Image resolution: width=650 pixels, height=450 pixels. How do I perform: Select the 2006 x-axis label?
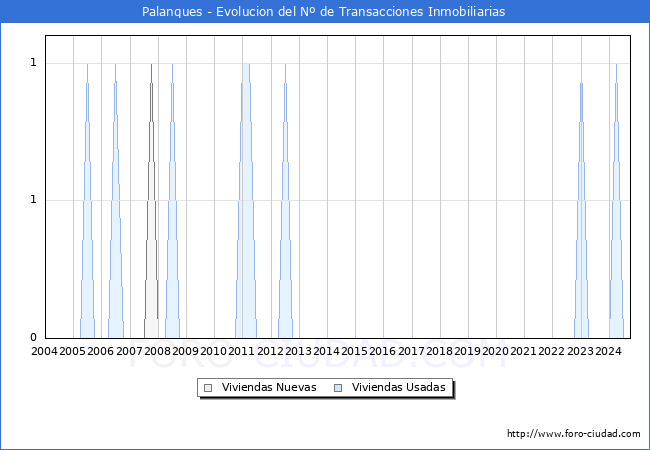coord(100,351)
